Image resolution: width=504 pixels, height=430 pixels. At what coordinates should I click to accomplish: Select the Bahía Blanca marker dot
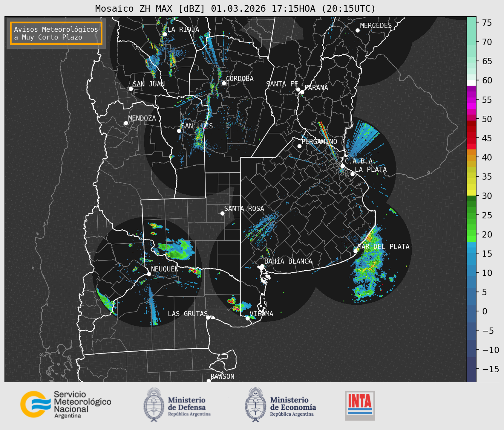pos(262,266)
